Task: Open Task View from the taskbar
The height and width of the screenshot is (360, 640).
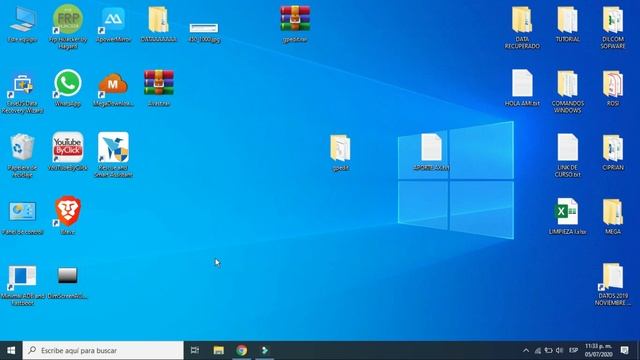Action: pyautogui.click(x=195, y=350)
